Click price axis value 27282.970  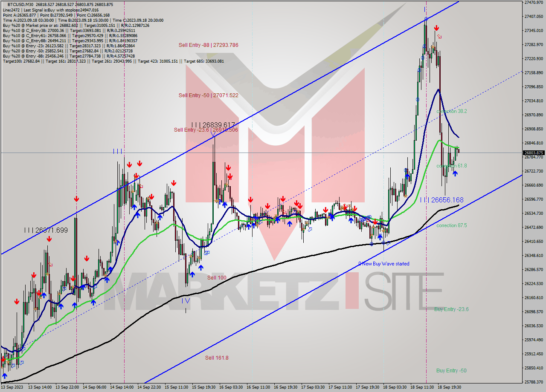point(533,44)
